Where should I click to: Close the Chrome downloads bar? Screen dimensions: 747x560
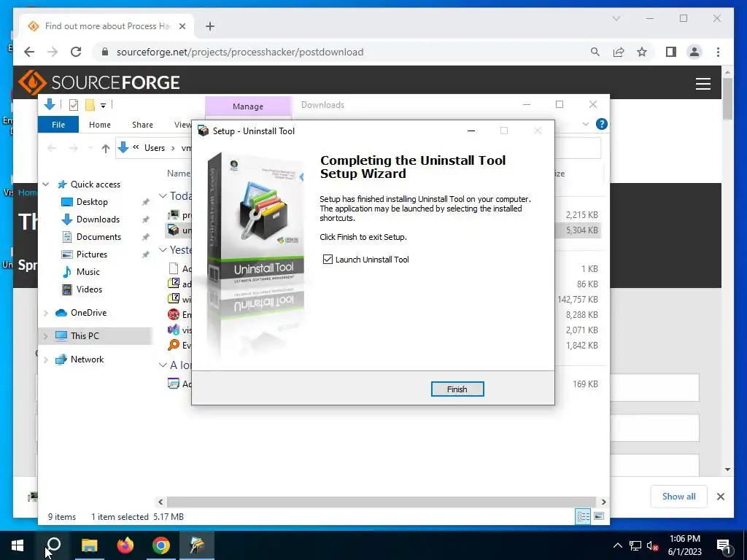pyautogui.click(x=720, y=497)
